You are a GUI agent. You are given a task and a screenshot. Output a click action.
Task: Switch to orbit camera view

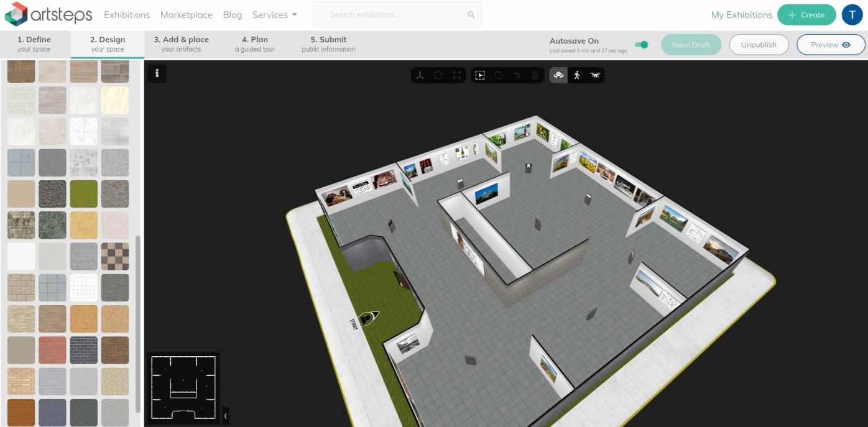click(558, 75)
